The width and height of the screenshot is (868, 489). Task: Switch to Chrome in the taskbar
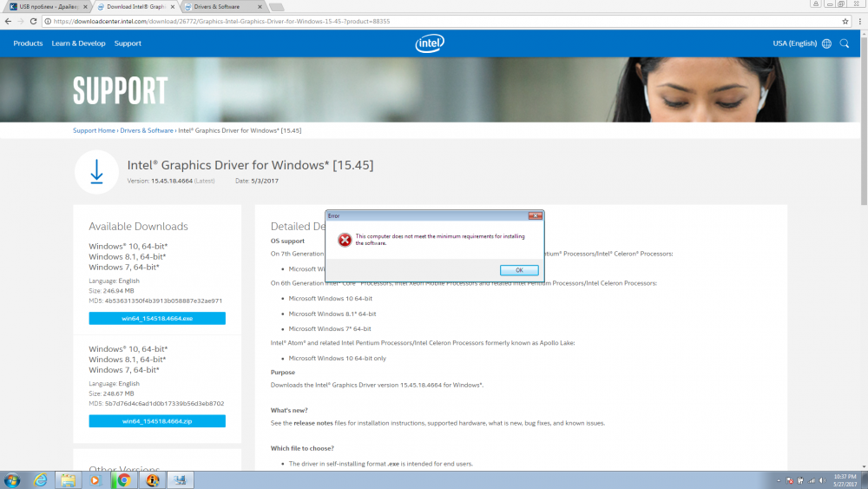(x=124, y=480)
